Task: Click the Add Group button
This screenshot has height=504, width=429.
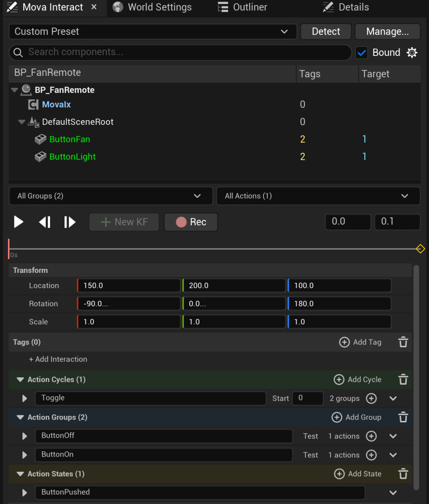Action: 357,417
